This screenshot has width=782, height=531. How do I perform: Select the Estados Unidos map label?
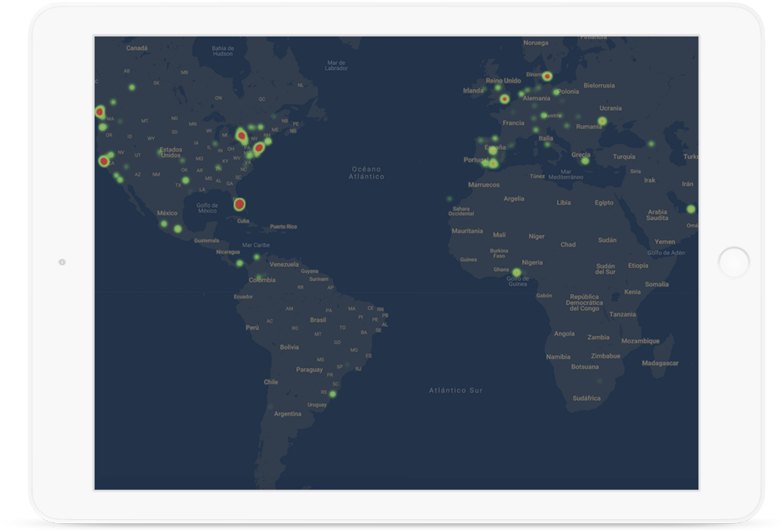171,154
